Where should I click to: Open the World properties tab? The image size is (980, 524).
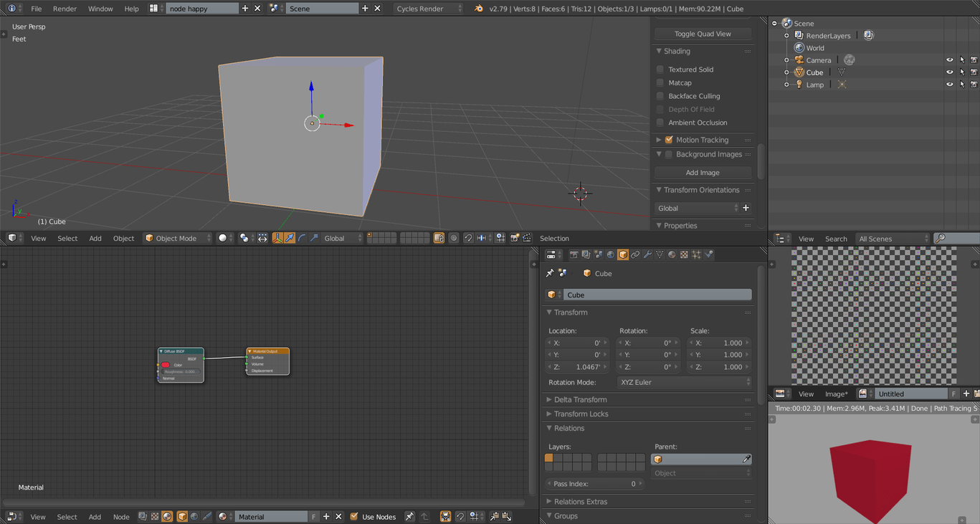click(x=609, y=254)
